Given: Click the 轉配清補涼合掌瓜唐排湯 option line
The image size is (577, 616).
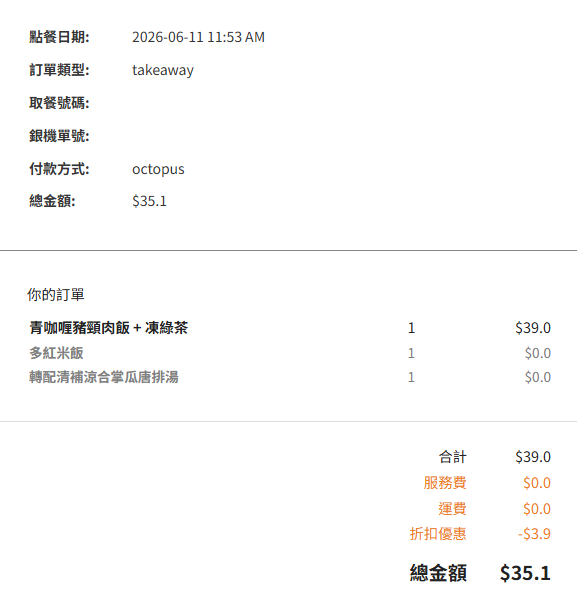Looking at the screenshot, I should tap(104, 377).
